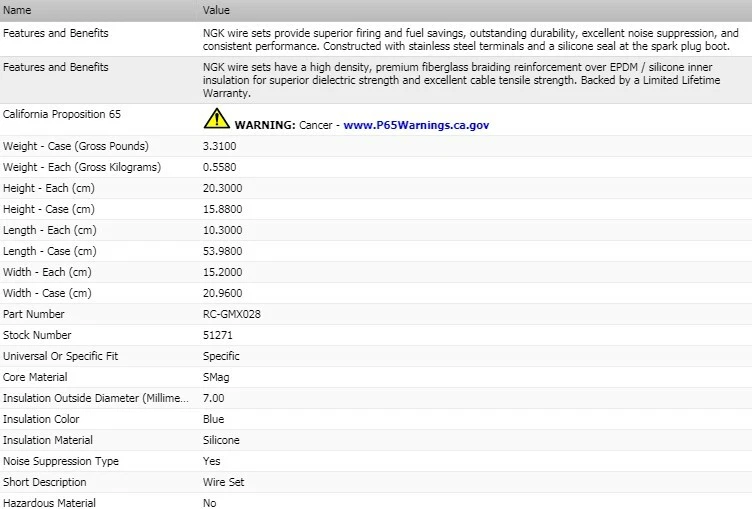Click the 'Stock Number' row label
The height and width of the screenshot is (509, 752).
[37, 335]
